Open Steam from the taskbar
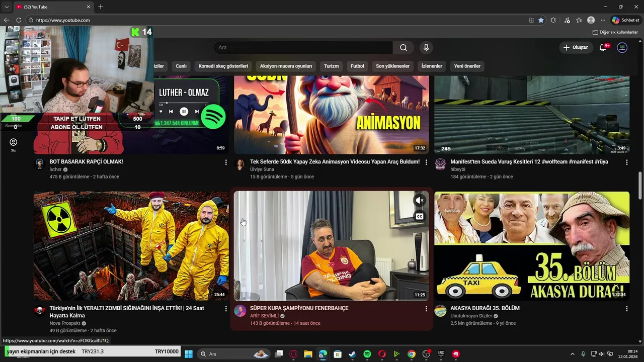Screen dimensions: 644x362 [352, 354]
